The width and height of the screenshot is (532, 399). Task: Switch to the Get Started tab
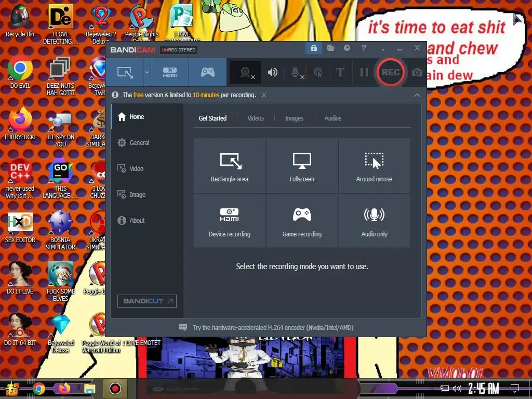pyautogui.click(x=212, y=118)
